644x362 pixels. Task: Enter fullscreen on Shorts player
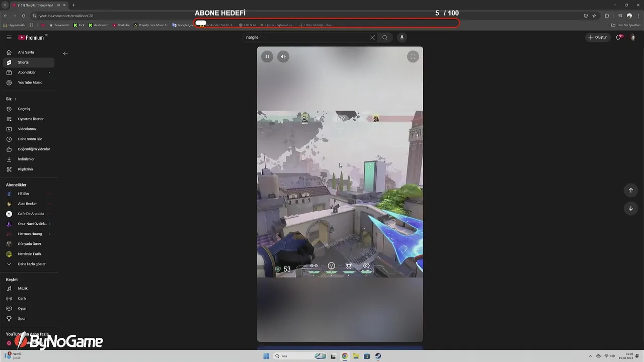tap(413, 57)
